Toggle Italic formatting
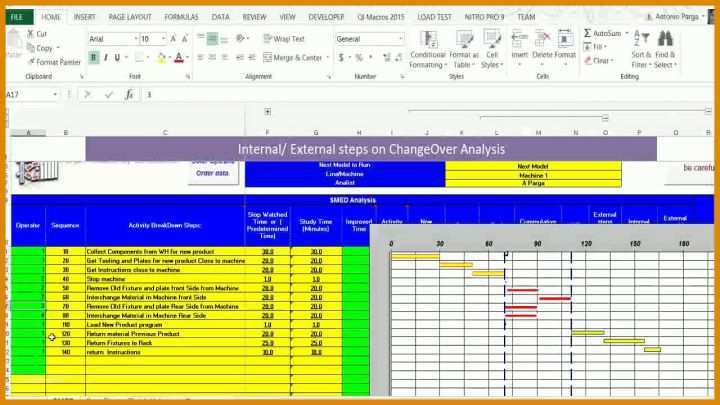The width and height of the screenshot is (720, 405). [106, 58]
